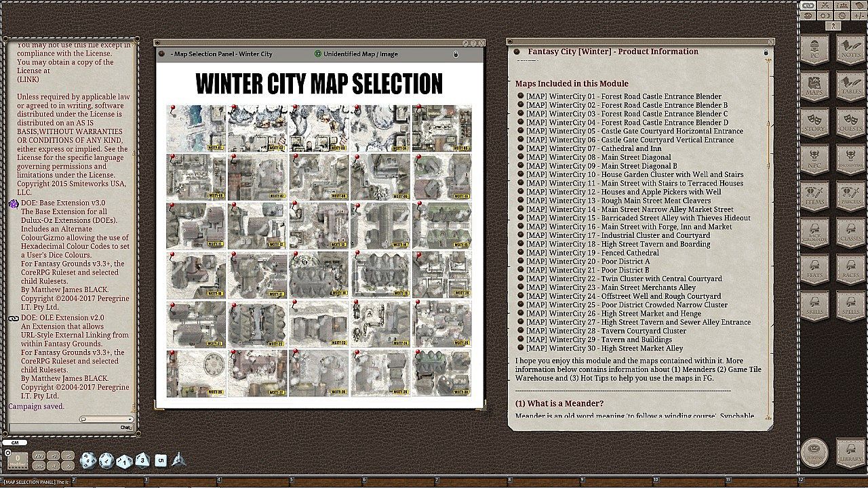Screen dimensions: 868x488
Task: Toggle the -5 modifier button
Action: 68,466
